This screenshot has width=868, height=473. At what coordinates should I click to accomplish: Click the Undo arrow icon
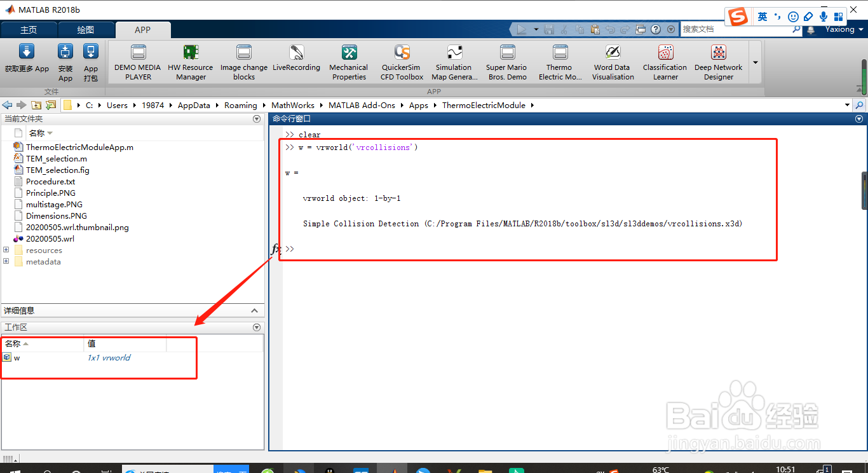[x=610, y=29]
